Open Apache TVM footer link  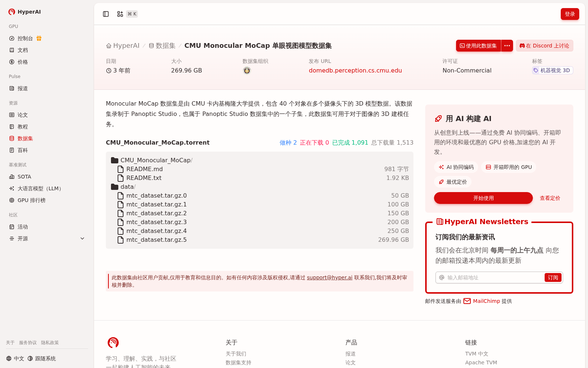481,362
